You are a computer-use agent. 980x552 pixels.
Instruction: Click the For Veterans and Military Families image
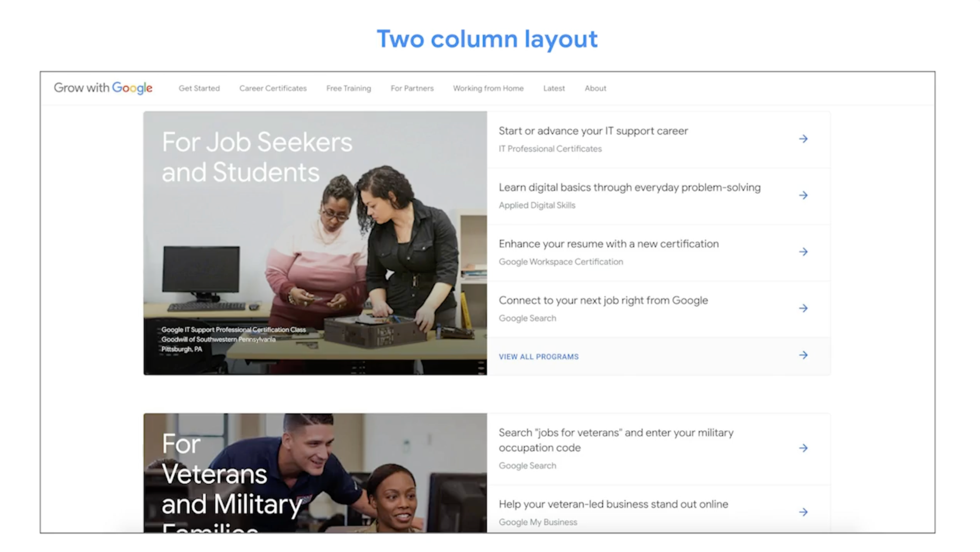tap(315, 473)
